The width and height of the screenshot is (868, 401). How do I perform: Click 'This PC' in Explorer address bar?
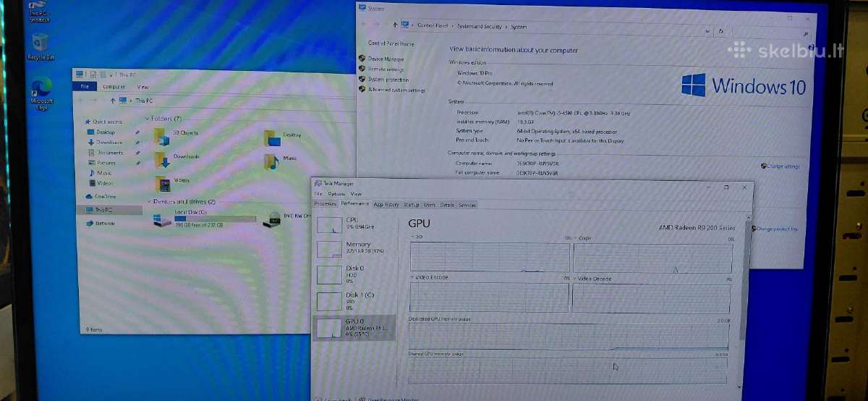pos(144,101)
